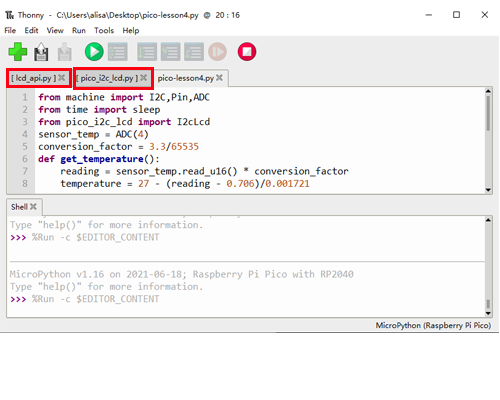Stop the backend with red stop button
Viewport: 500px width, 400px height.
click(x=247, y=52)
